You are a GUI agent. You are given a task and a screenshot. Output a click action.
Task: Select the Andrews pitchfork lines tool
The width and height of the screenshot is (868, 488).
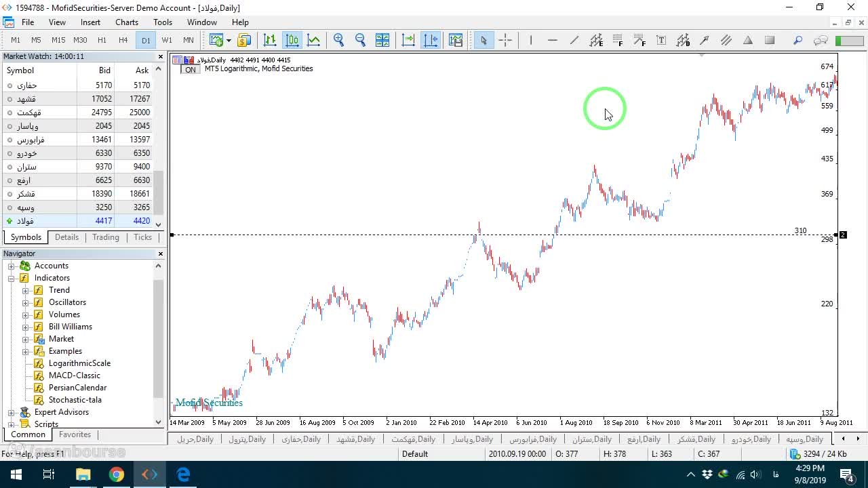tap(726, 40)
